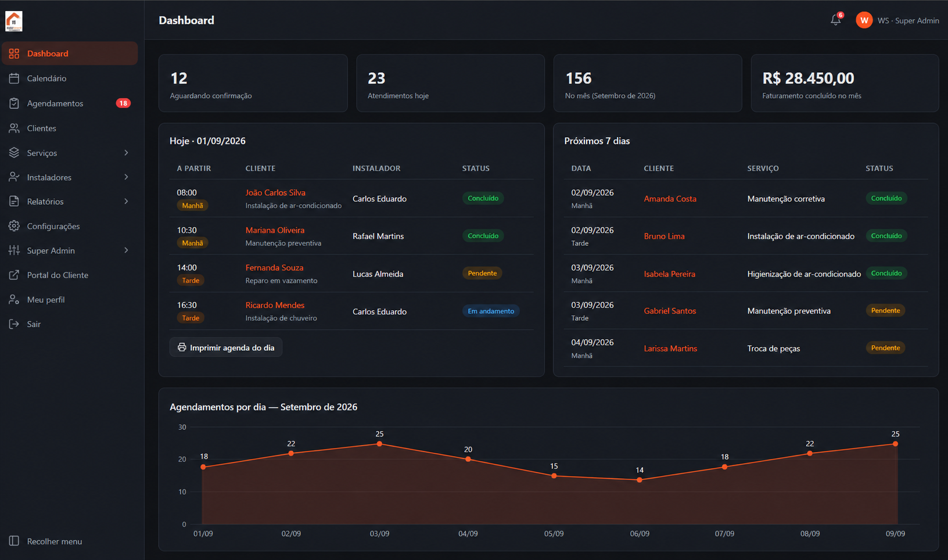Click the 03/09 chart data point
This screenshot has width=948, height=560.
(379, 444)
